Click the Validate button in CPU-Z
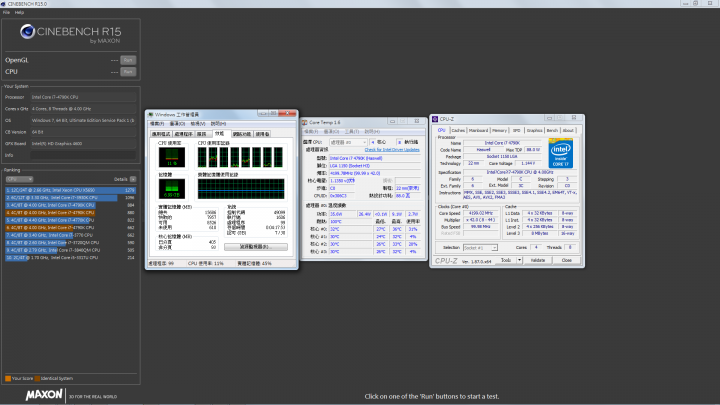The width and height of the screenshot is (720, 405). pos(538,260)
